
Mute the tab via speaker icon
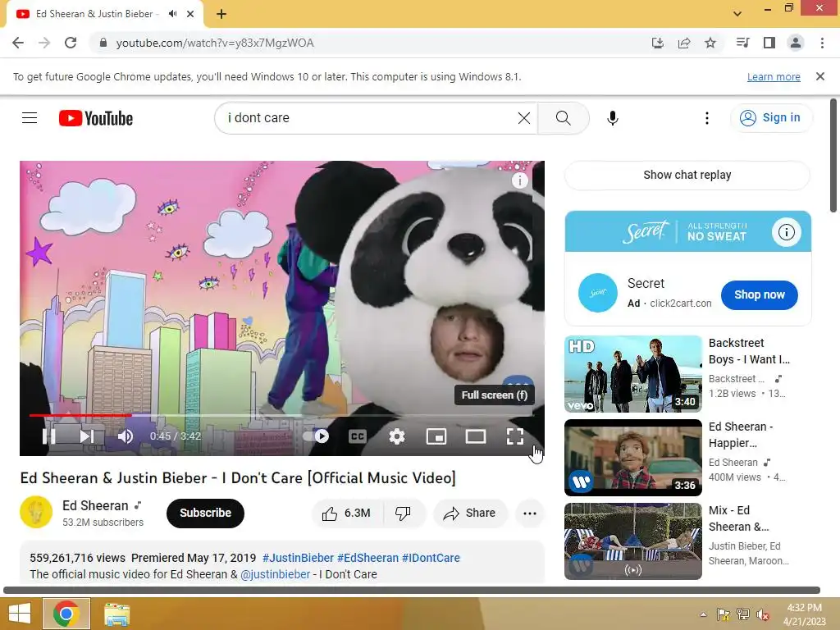[x=172, y=14]
